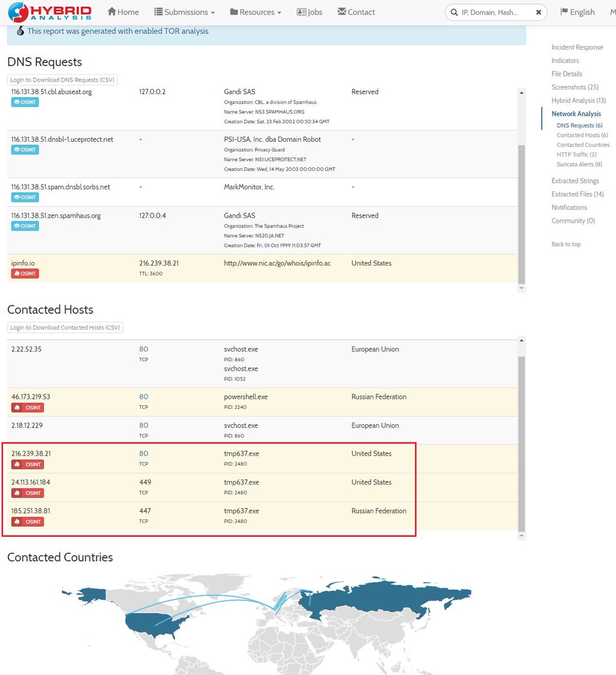This screenshot has width=616, height=675.
Task: Click port 80 link for 2.22.52.35
Action: click(143, 349)
